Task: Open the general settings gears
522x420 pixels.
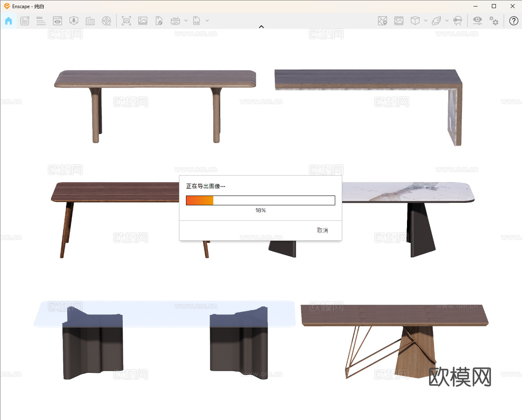Action: pos(494,21)
